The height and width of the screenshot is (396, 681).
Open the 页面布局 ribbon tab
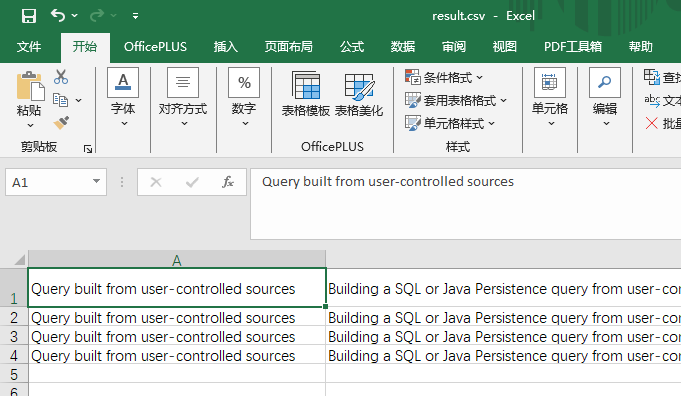tap(289, 46)
